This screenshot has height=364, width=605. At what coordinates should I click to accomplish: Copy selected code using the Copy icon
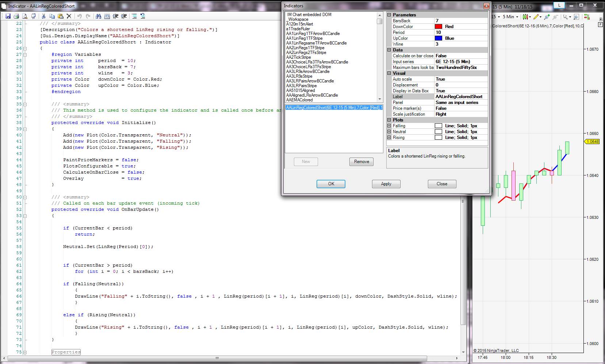[52, 16]
